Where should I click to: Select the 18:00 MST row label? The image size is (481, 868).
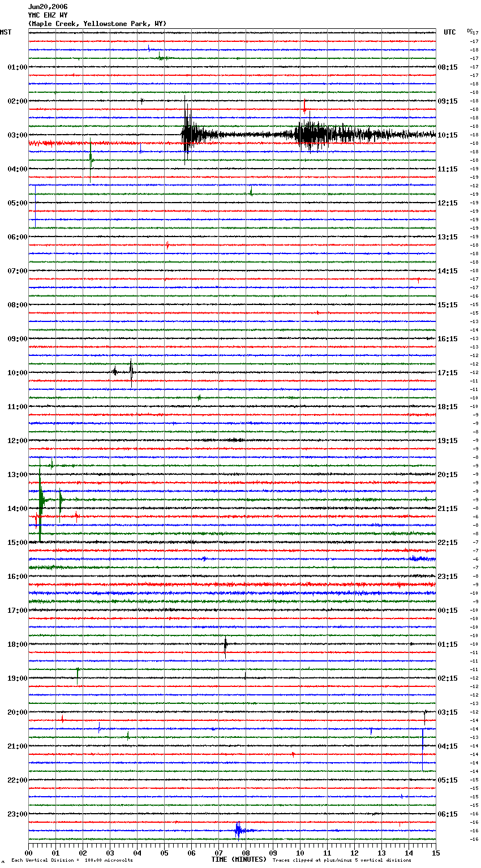tap(18, 644)
